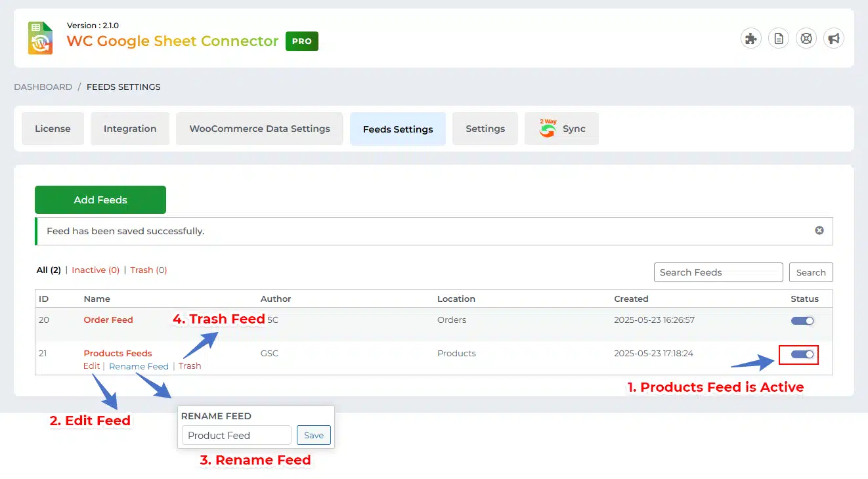Open the 2 Way Sync tab
The height and width of the screenshot is (479, 868).
point(562,129)
